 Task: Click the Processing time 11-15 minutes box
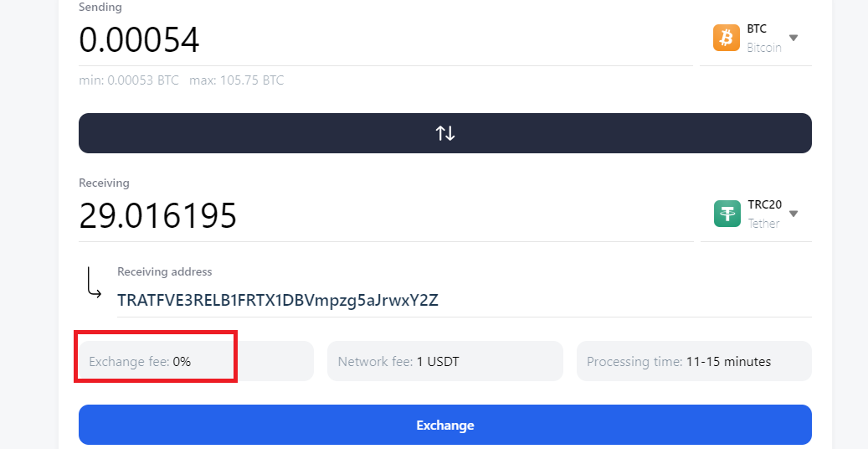694,361
